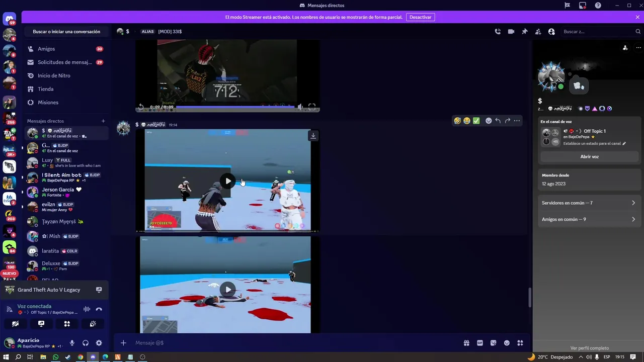Viewport: 644px width, 362px height.
Task: Disconnect from voice channel
Action: tap(99, 309)
